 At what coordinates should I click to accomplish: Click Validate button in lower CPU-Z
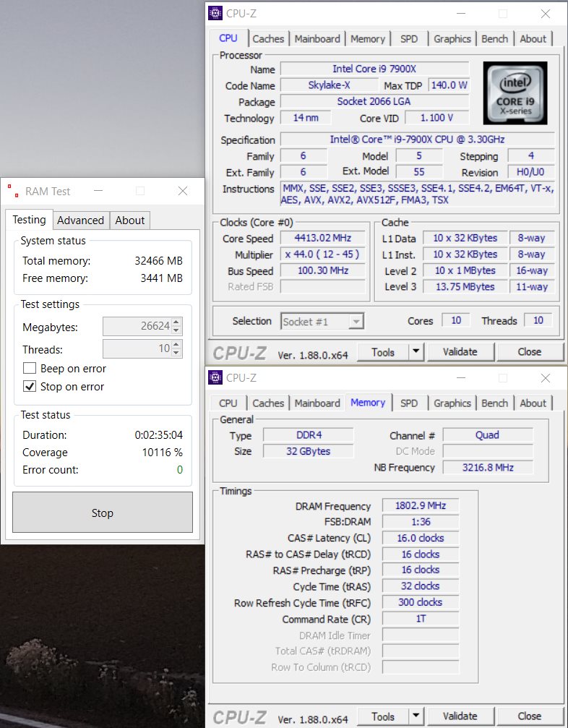point(460,716)
